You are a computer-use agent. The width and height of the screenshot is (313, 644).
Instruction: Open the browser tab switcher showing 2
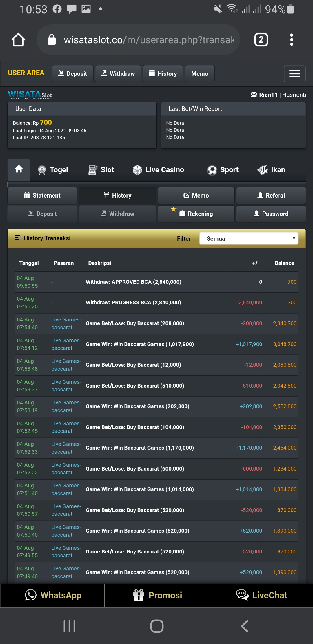pos(261,40)
